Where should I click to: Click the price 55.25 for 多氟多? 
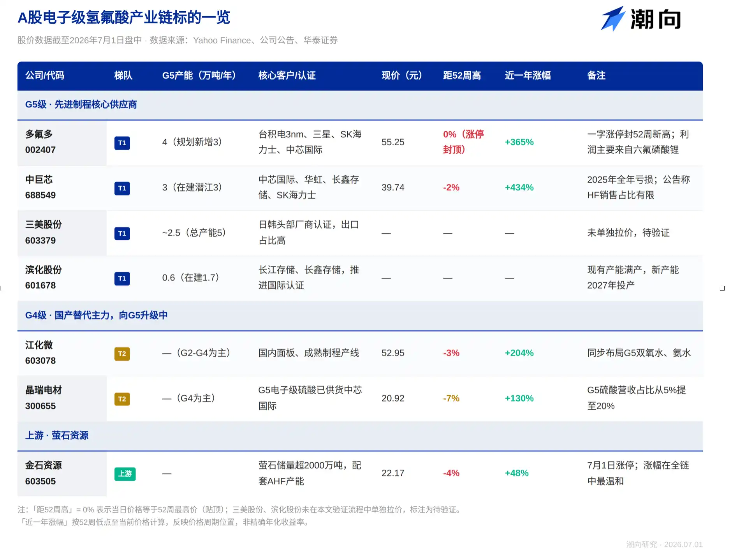pos(393,142)
